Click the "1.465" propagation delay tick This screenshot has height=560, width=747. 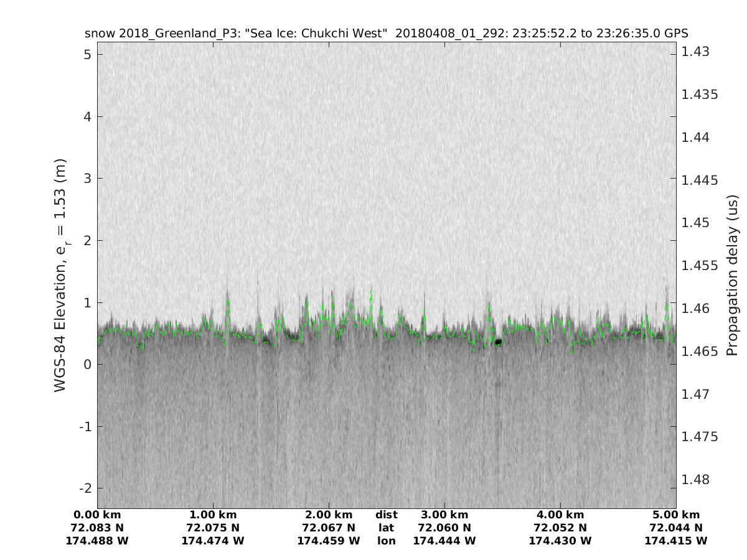700,352
